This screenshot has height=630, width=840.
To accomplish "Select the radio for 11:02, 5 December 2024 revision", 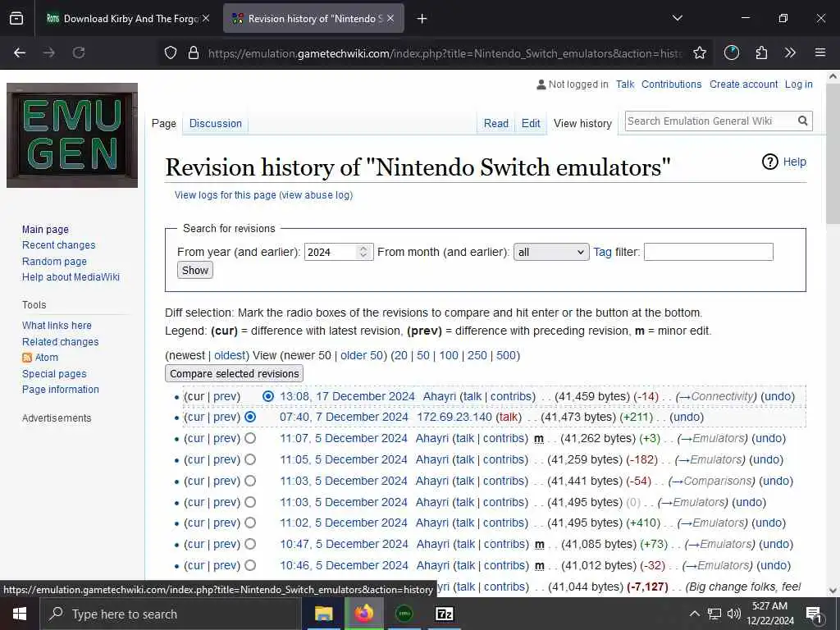I will 250,523.
